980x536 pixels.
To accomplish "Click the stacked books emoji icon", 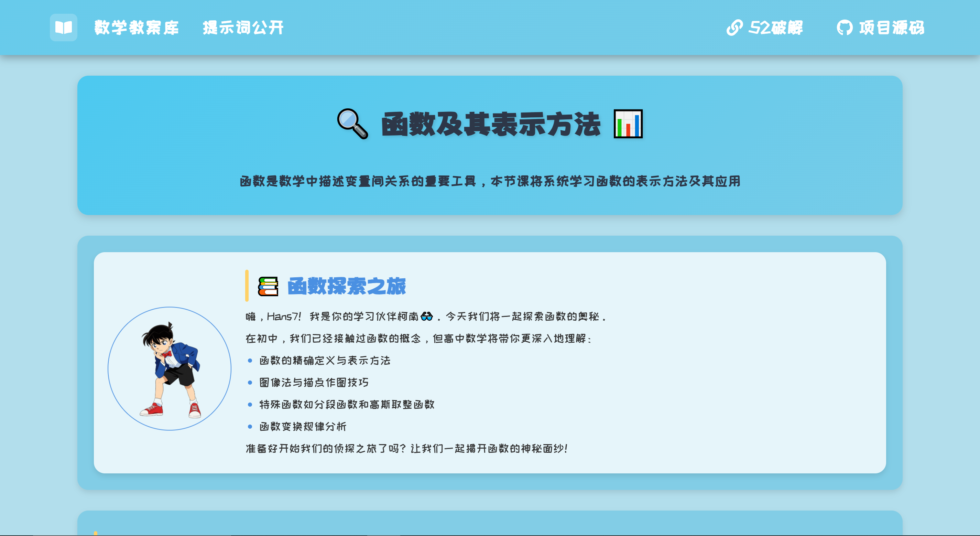I will pos(268,286).
